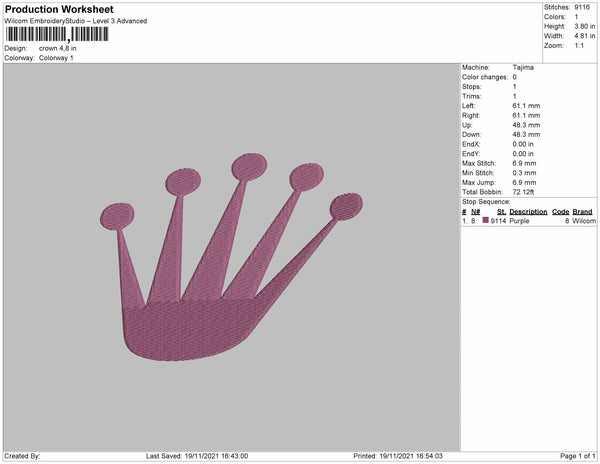The height and width of the screenshot is (464, 600).
Task: Click the 'EndY:' label
Action: (x=471, y=154)
